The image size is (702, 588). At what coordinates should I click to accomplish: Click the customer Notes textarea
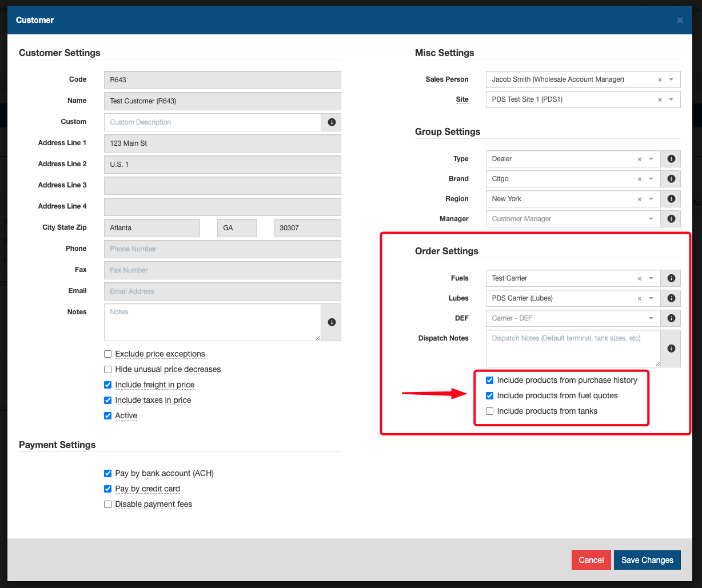pos(213,322)
